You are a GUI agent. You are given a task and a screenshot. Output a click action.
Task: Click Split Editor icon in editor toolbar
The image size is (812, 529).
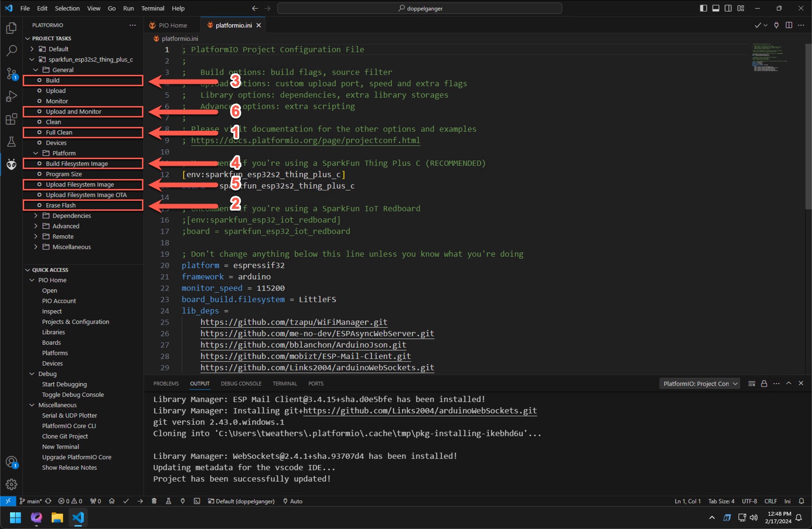(x=789, y=25)
